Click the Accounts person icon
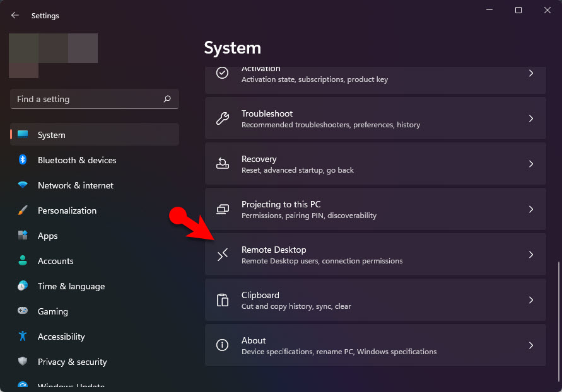The height and width of the screenshot is (392, 562). pyautogui.click(x=23, y=261)
